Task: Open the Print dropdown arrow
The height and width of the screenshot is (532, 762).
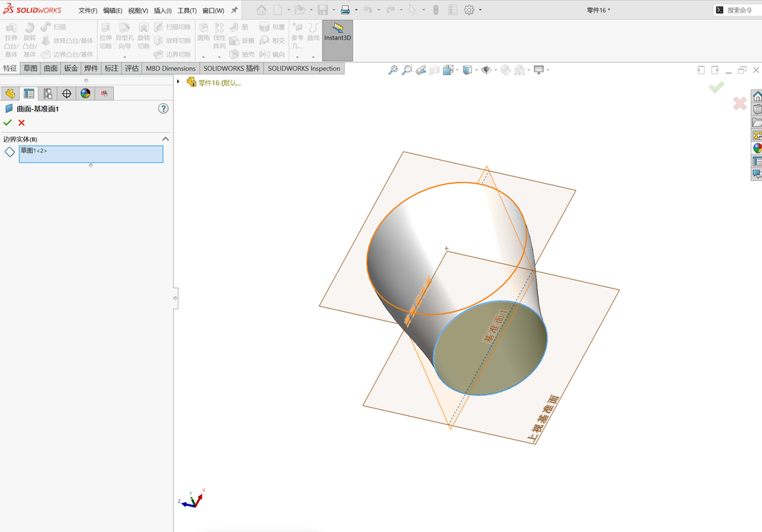Action: (x=356, y=10)
